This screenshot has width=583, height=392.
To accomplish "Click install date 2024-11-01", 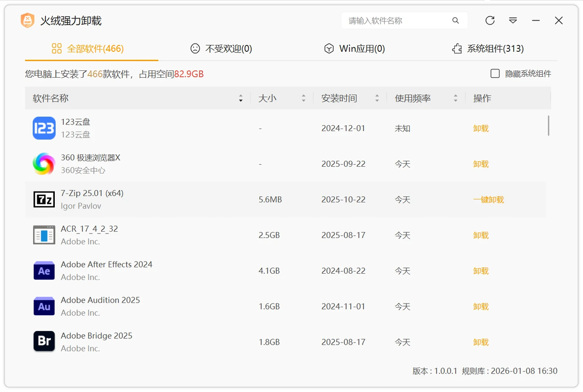I will pyautogui.click(x=343, y=306).
